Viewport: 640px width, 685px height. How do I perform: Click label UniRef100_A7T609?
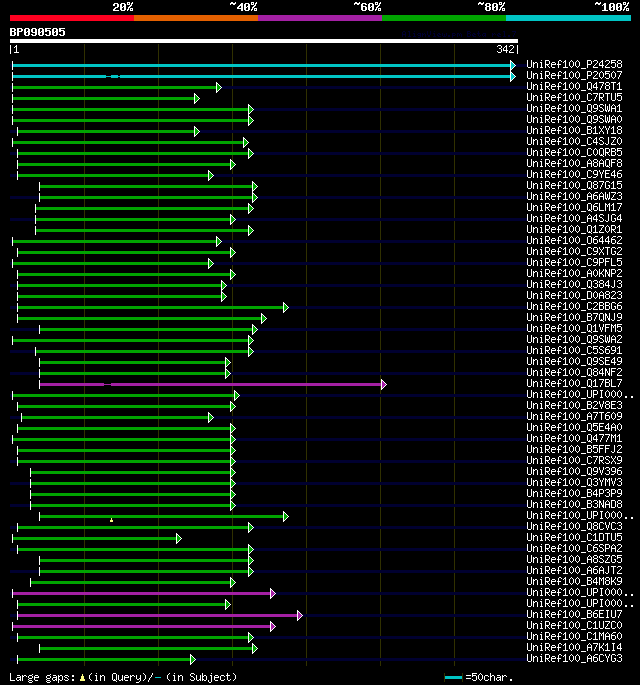(x=574, y=416)
